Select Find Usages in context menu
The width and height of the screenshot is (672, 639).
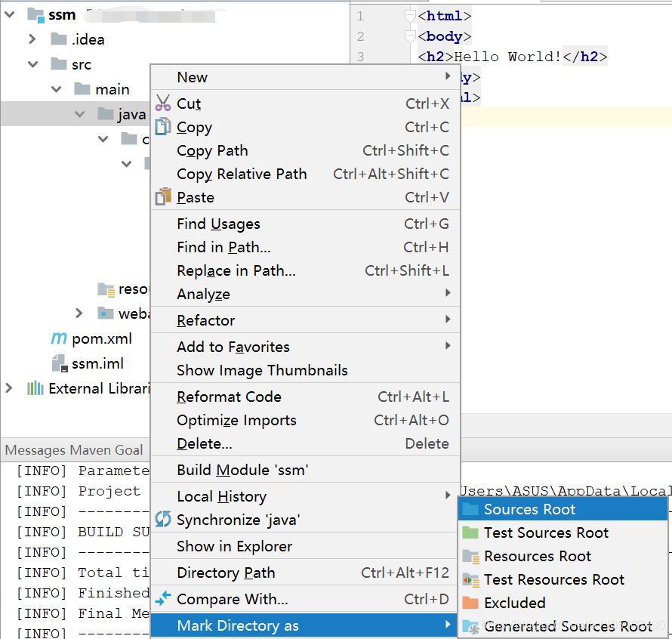[x=306, y=224]
